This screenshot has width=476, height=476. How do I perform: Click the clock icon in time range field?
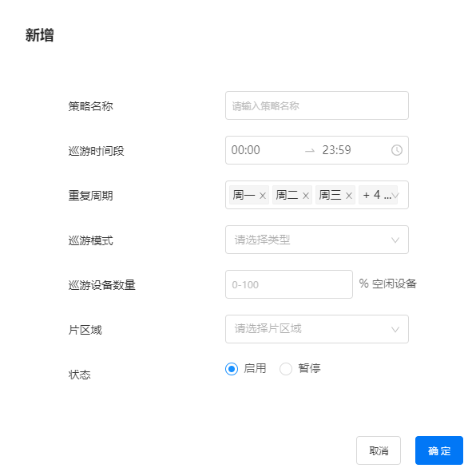pos(396,150)
